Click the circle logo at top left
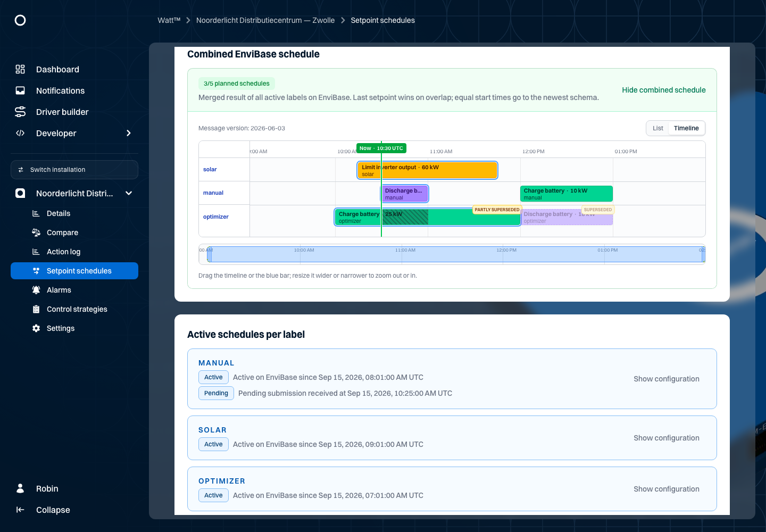Screen dimensions: 766x532 pyautogui.click(x=20, y=20)
